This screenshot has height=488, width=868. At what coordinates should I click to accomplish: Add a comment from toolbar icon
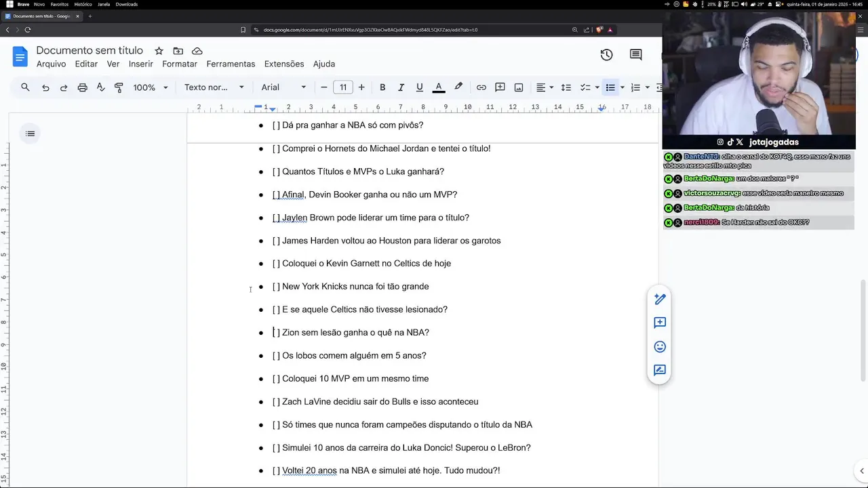[x=500, y=87]
